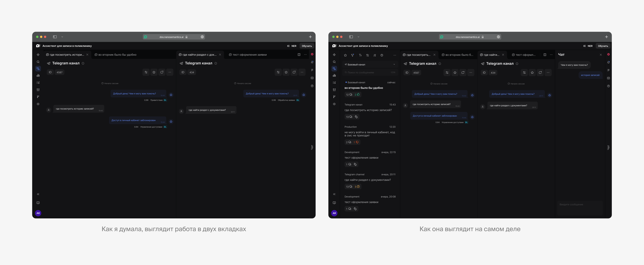The height and width of the screenshot is (265, 644).
Task: Open Production dialog in right window list
Action: point(370,135)
